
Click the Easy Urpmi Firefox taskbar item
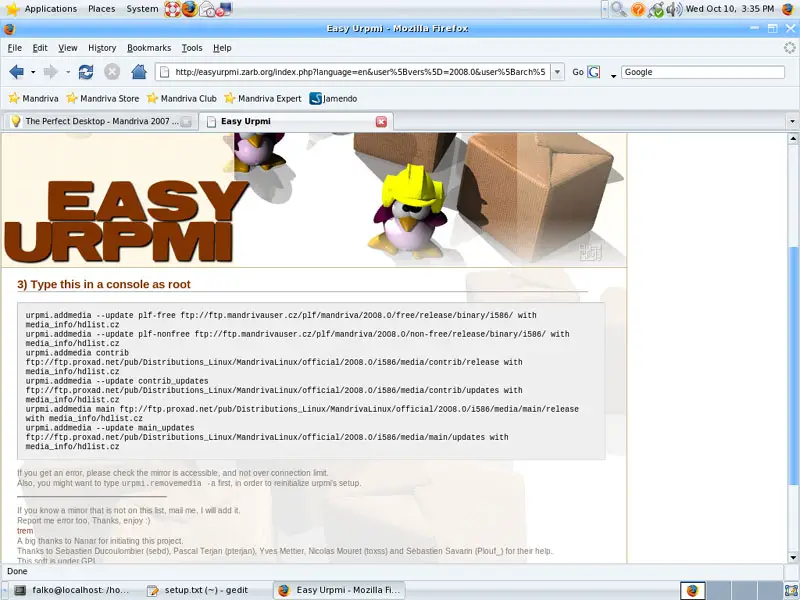[x=339, y=590]
